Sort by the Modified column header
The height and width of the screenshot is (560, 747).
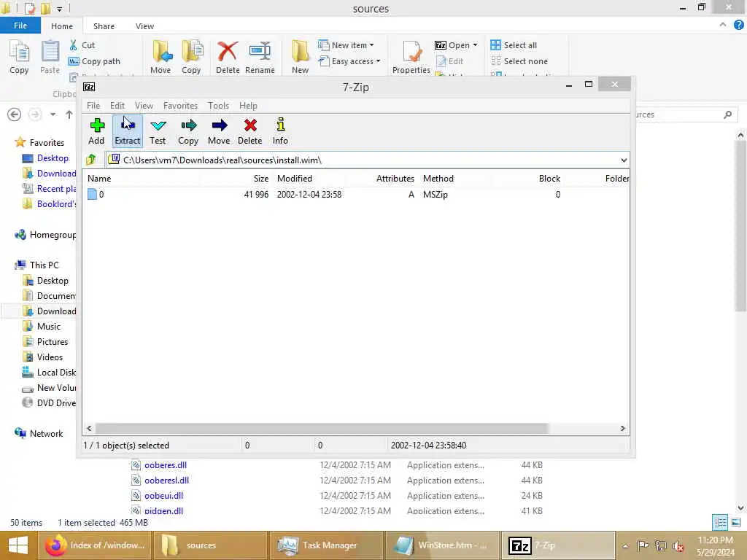click(x=295, y=179)
